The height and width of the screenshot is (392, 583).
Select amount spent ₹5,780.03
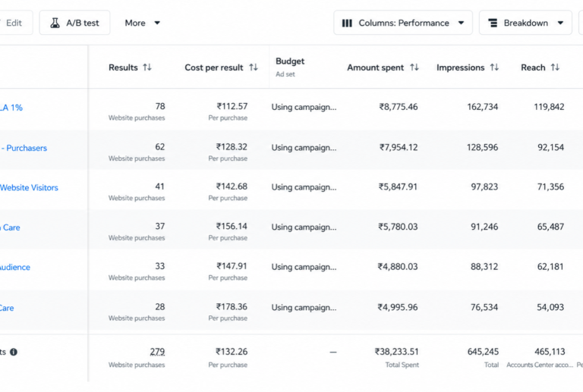[x=398, y=227]
